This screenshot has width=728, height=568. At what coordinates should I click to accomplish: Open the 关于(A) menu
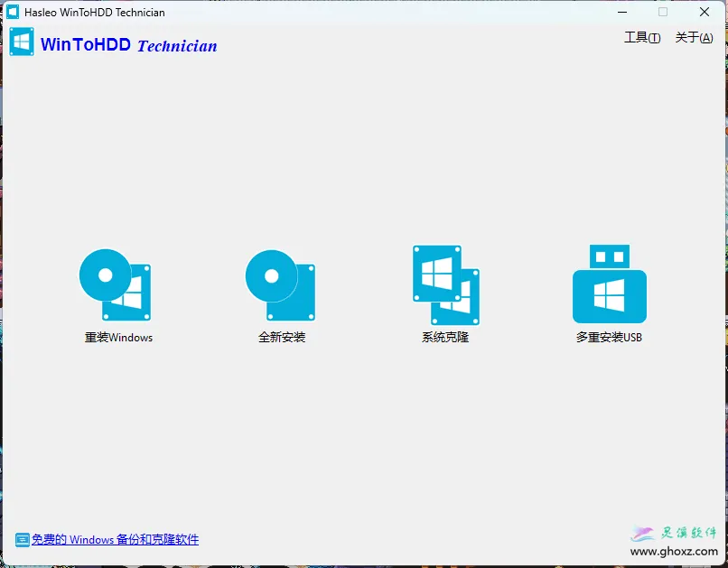pos(693,40)
